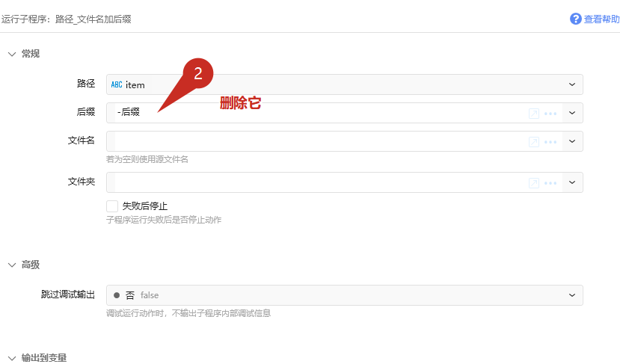The height and width of the screenshot is (364, 620).
Task: Open the 路径 dropdown arrow
Action: pos(571,84)
